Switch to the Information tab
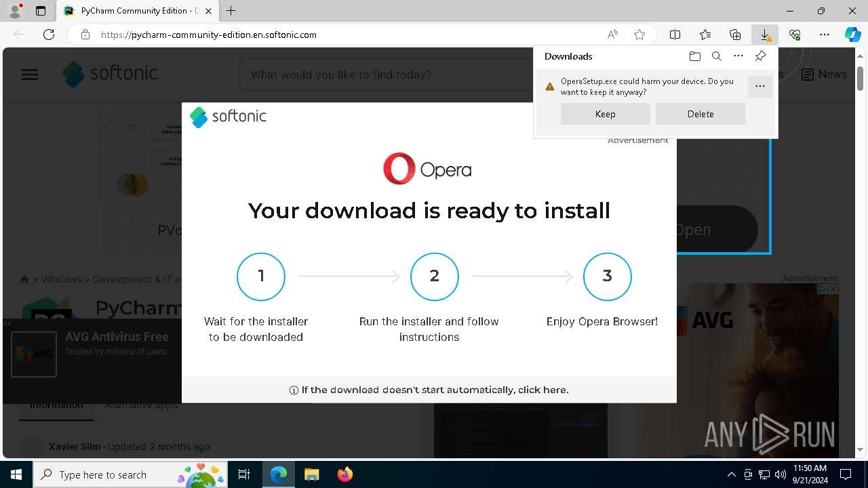This screenshot has height=488, width=868. tap(56, 405)
